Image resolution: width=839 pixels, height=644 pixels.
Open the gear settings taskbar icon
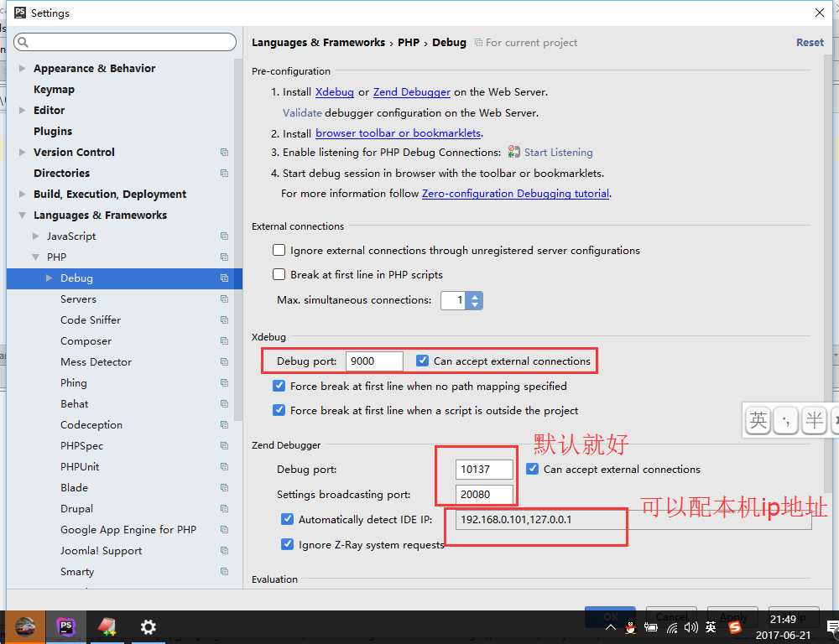(148, 627)
